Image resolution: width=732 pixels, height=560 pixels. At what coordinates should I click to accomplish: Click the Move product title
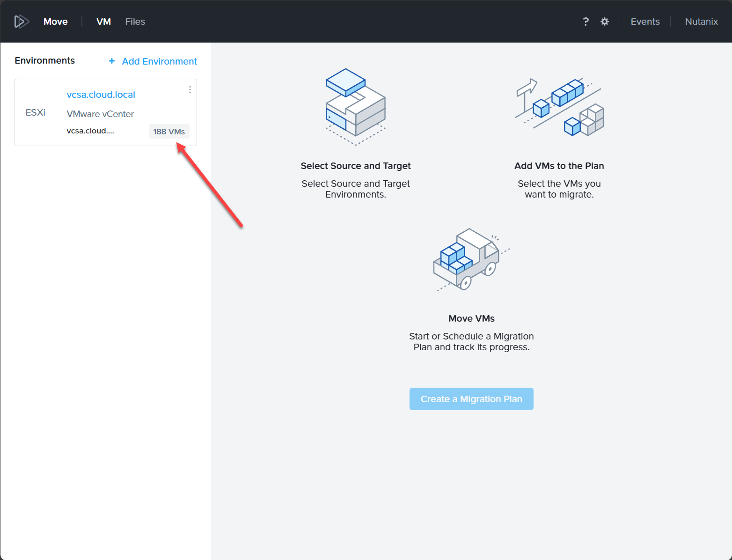[x=55, y=22]
